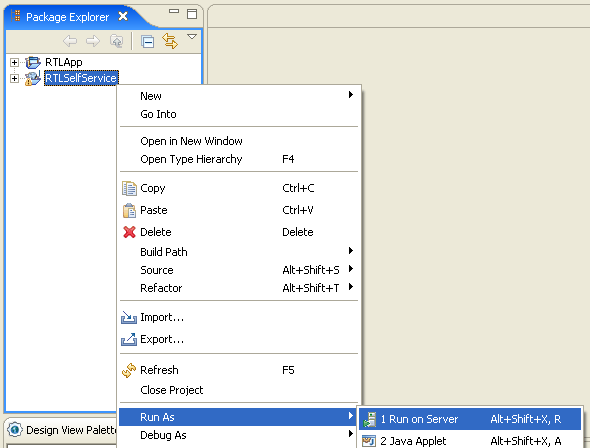Open the Build Path submenu
The width and height of the screenshot is (590, 448).
pos(238,252)
